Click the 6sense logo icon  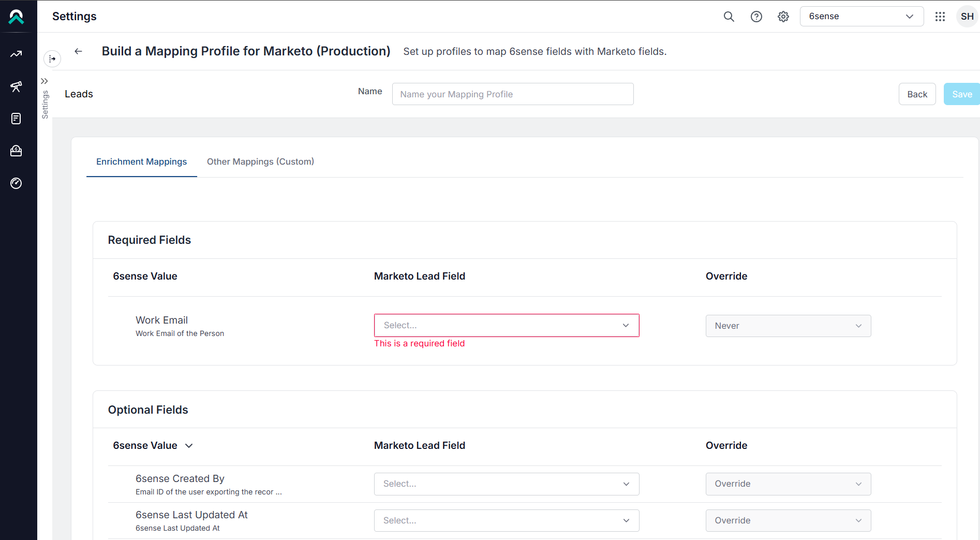tap(16, 17)
